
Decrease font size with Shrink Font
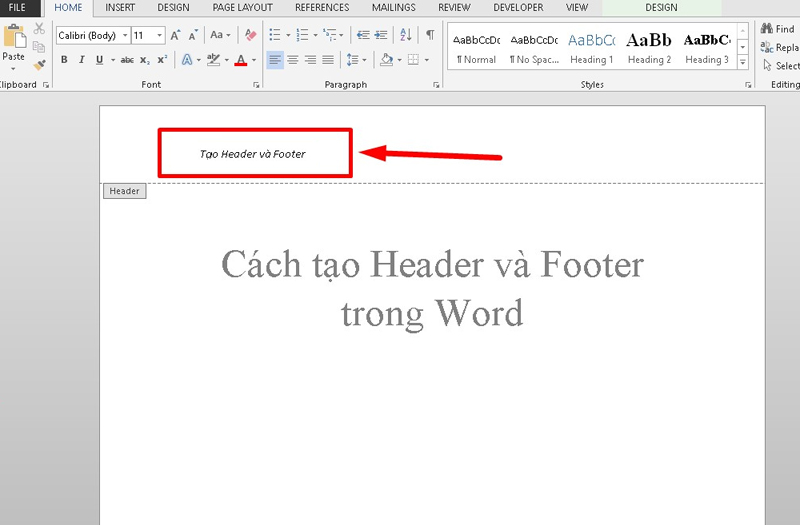coord(192,35)
